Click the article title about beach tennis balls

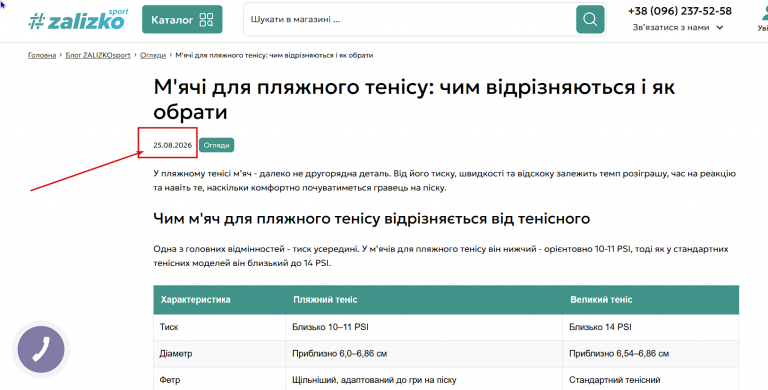414,99
